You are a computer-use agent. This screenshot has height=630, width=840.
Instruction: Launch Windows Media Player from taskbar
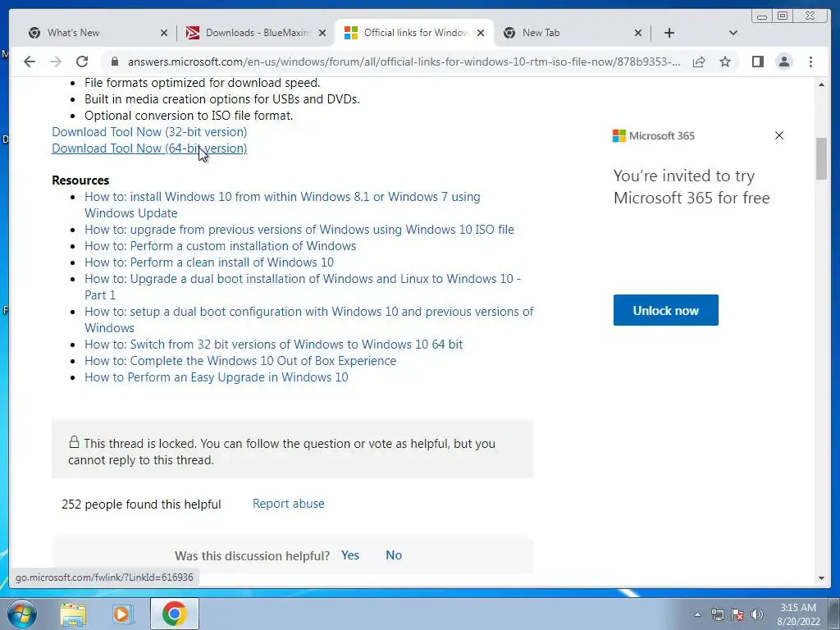coord(123,614)
